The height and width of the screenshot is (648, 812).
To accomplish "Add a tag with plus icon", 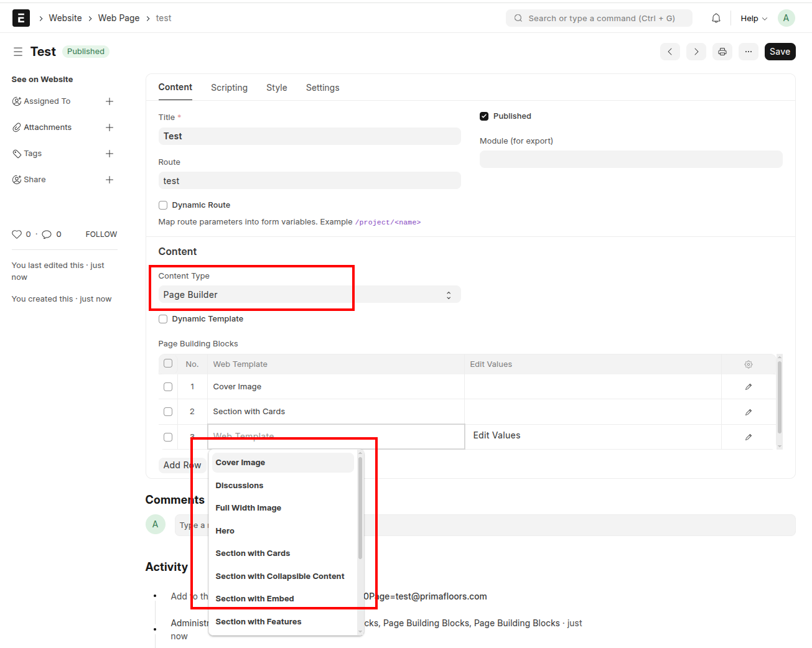I will 110,154.
